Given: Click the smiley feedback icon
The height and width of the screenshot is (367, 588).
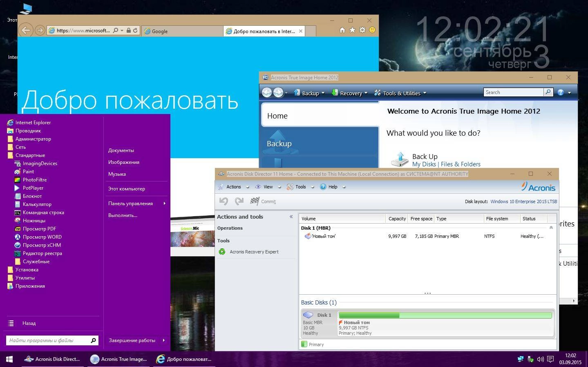Looking at the screenshot, I should pyautogui.click(x=372, y=30).
